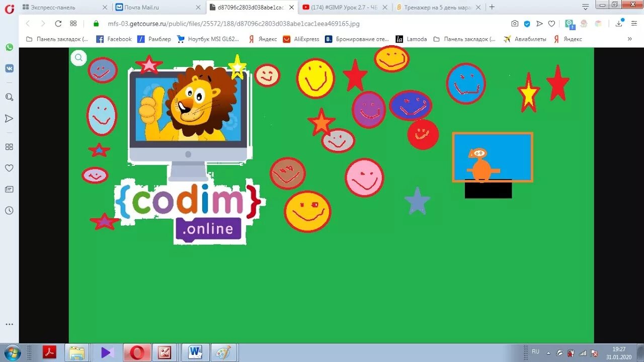Screen dimensions: 644x362
Task: Close the Экспресс-панель tab
Action: (x=105, y=7)
